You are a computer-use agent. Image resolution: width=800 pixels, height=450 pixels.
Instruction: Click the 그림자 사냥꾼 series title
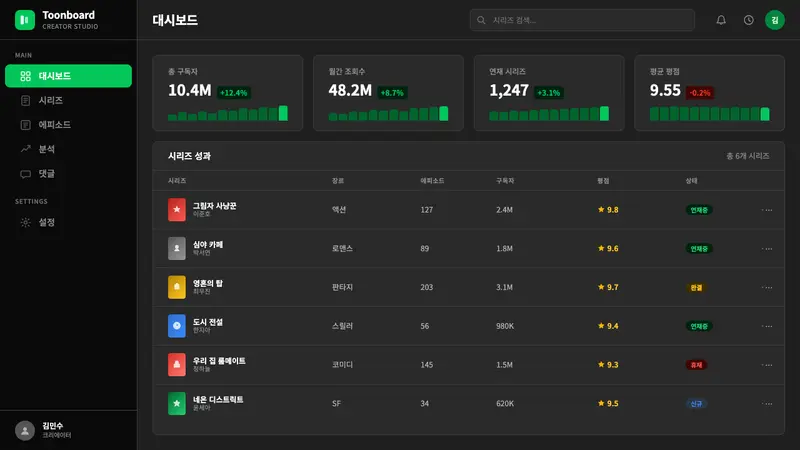coord(214,206)
